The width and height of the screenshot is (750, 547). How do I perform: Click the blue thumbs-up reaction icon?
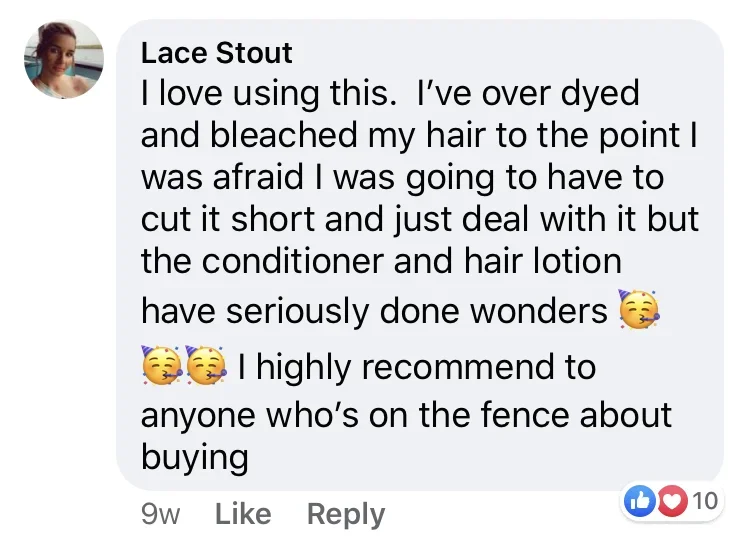[x=640, y=500]
